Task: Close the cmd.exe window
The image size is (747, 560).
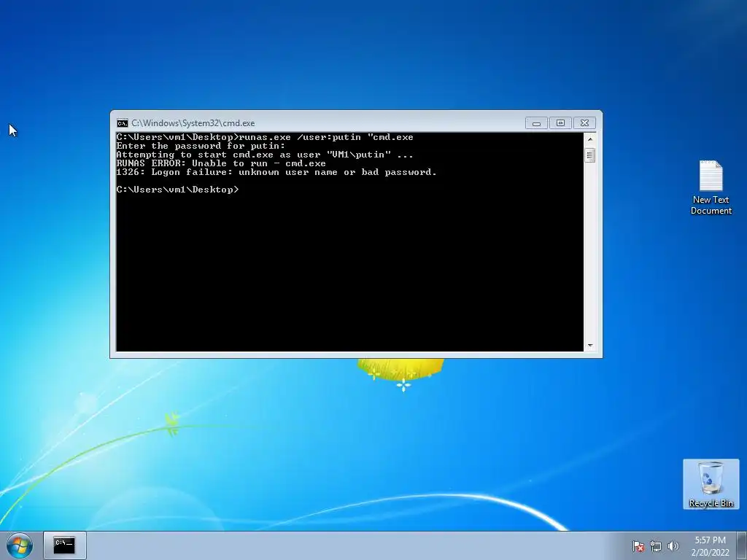Action: click(584, 123)
